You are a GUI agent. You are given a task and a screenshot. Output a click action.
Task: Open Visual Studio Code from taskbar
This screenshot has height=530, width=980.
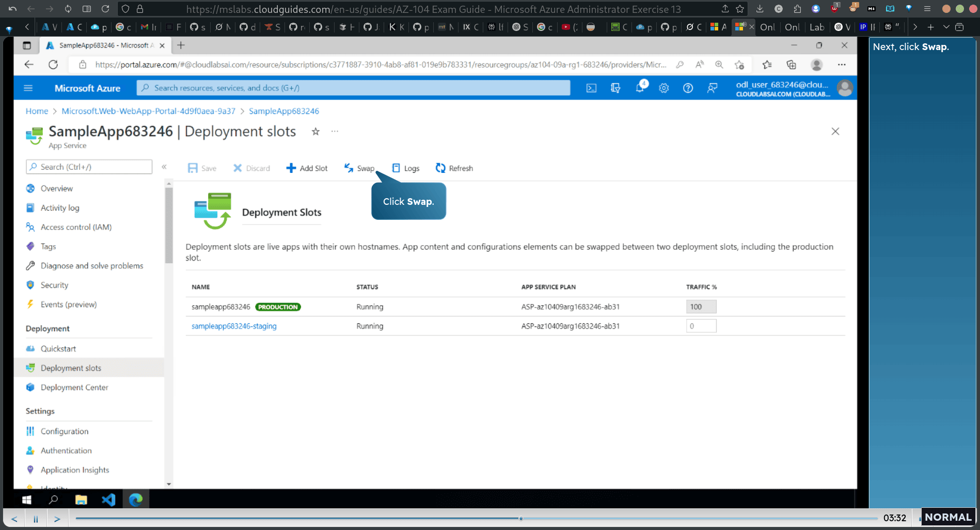pos(108,500)
